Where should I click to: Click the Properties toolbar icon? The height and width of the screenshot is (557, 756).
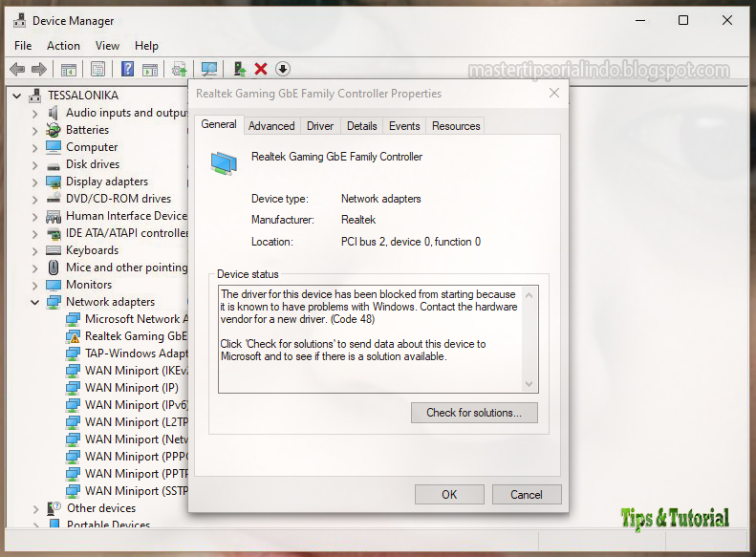tap(97, 70)
